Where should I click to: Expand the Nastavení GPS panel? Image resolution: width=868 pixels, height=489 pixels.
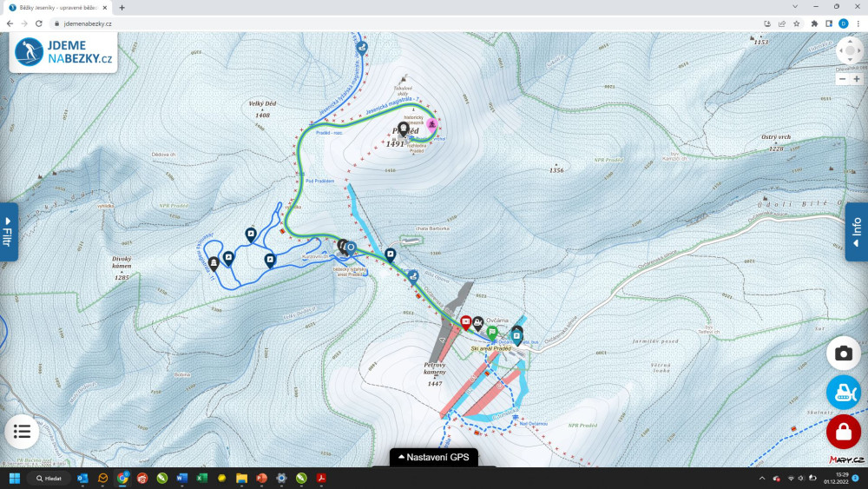[433, 457]
